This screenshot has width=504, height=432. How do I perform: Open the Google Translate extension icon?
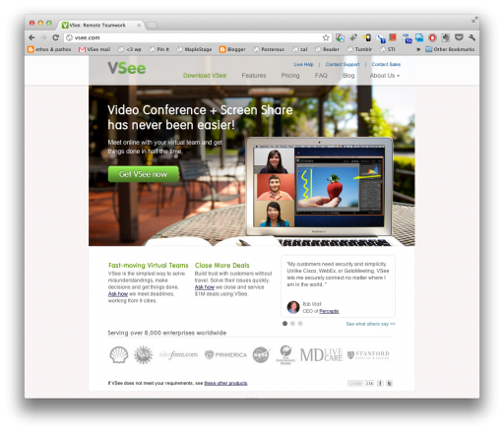pos(340,37)
